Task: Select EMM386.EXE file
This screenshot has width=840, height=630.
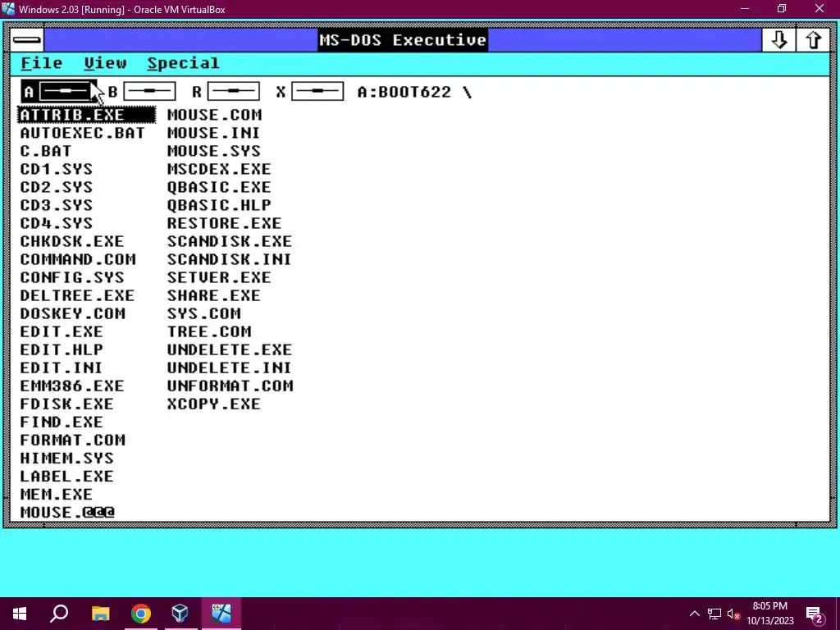Action: 72,386
